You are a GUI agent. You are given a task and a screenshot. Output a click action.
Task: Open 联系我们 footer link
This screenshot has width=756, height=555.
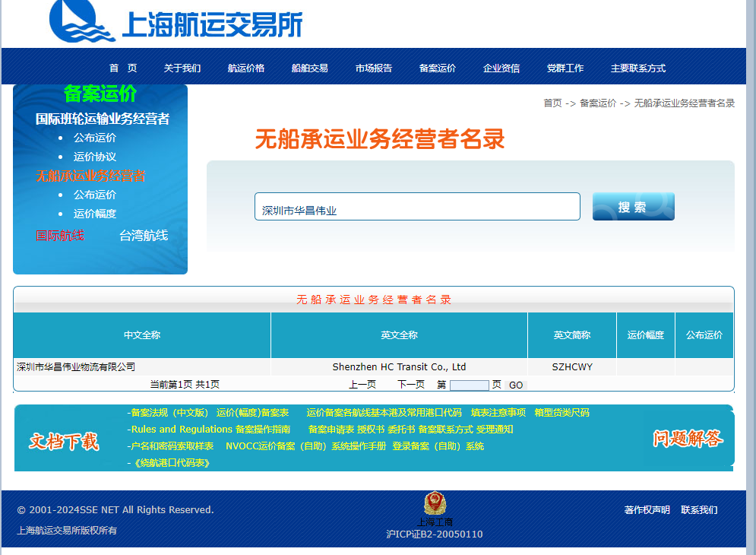pos(699,509)
